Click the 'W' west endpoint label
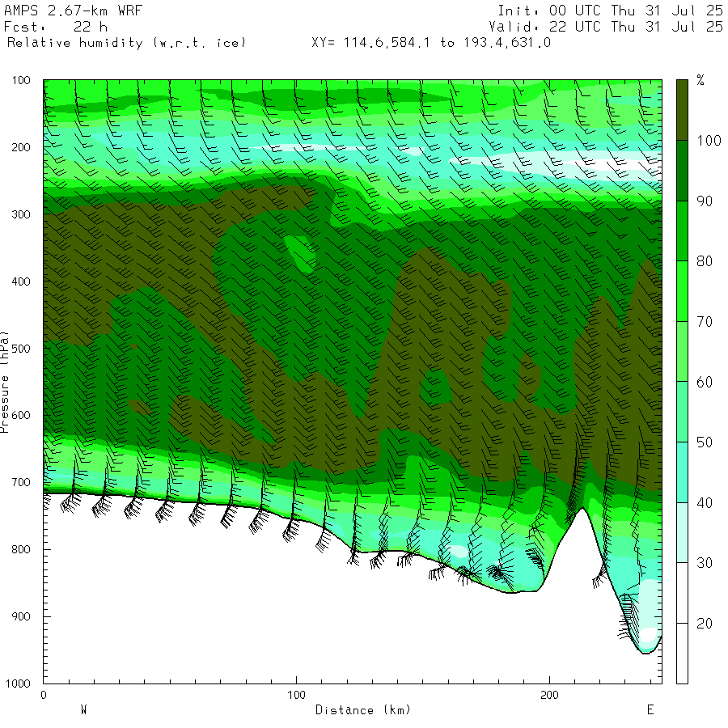This screenshot has width=728, height=728. [83, 709]
